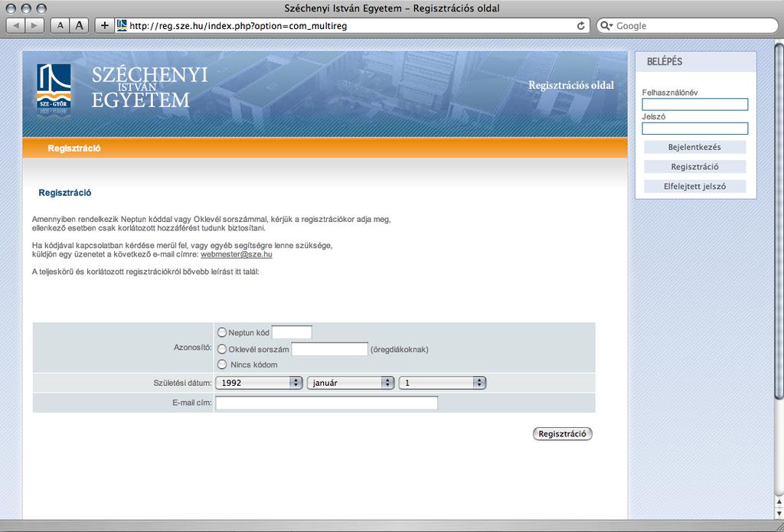Choose the Nincs kódom radio option

222,364
